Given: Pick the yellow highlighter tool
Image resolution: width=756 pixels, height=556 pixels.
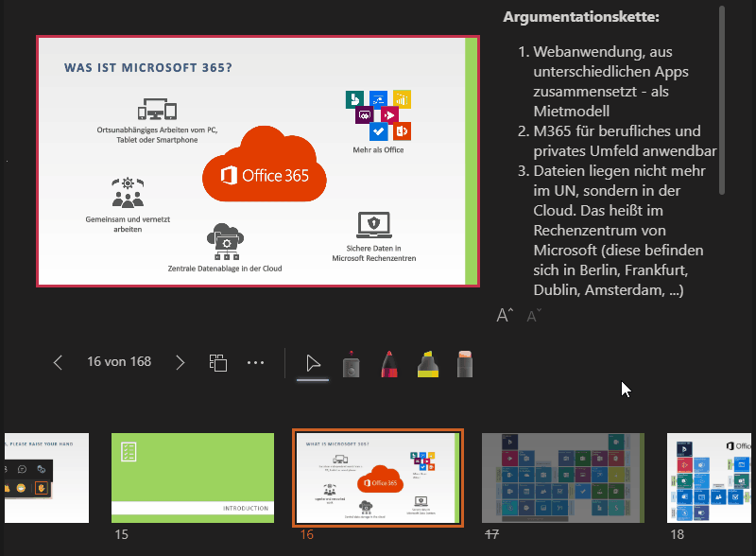Looking at the screenshot, I should click(428, 364).
